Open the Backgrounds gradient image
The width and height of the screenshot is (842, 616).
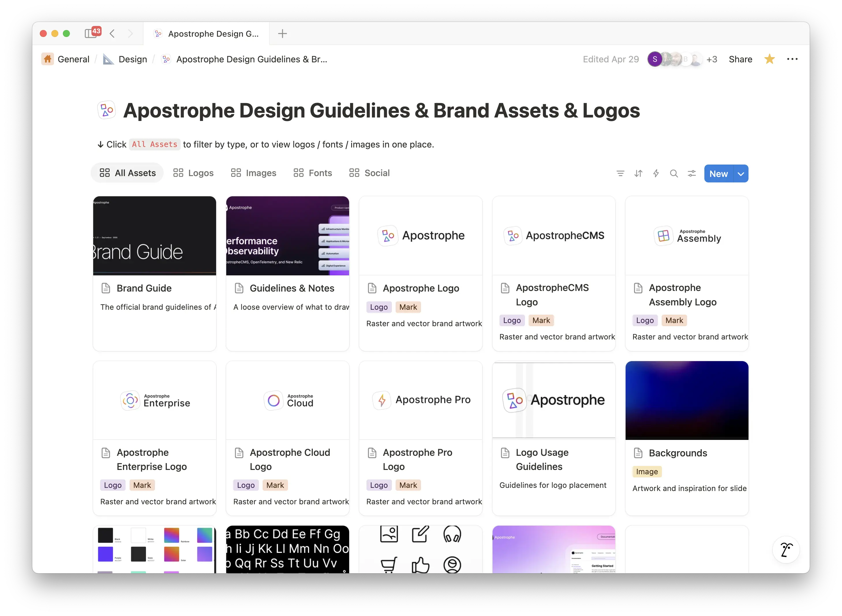click(x=686, y=400)
